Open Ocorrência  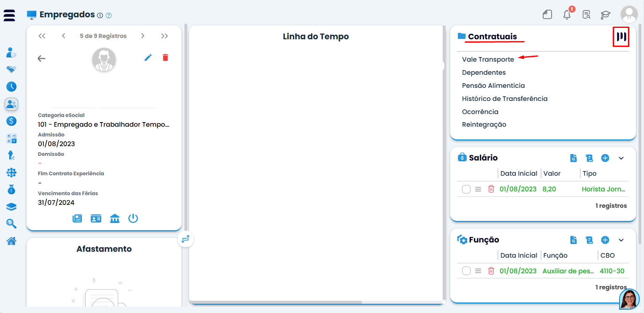[480, 112]
